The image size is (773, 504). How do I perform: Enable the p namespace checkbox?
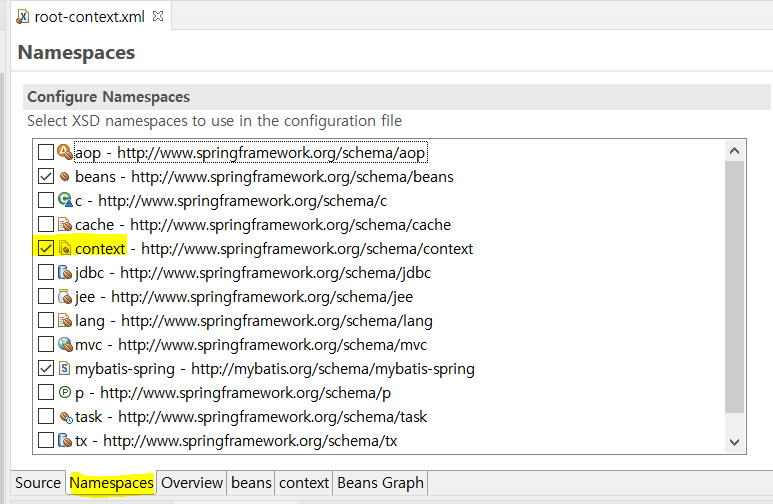(46, 393)
